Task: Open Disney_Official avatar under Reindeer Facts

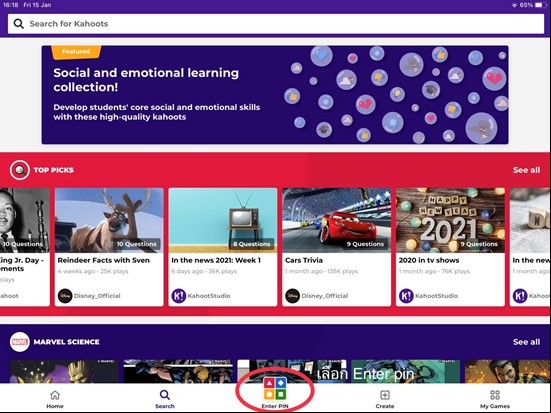Action: 65,296
